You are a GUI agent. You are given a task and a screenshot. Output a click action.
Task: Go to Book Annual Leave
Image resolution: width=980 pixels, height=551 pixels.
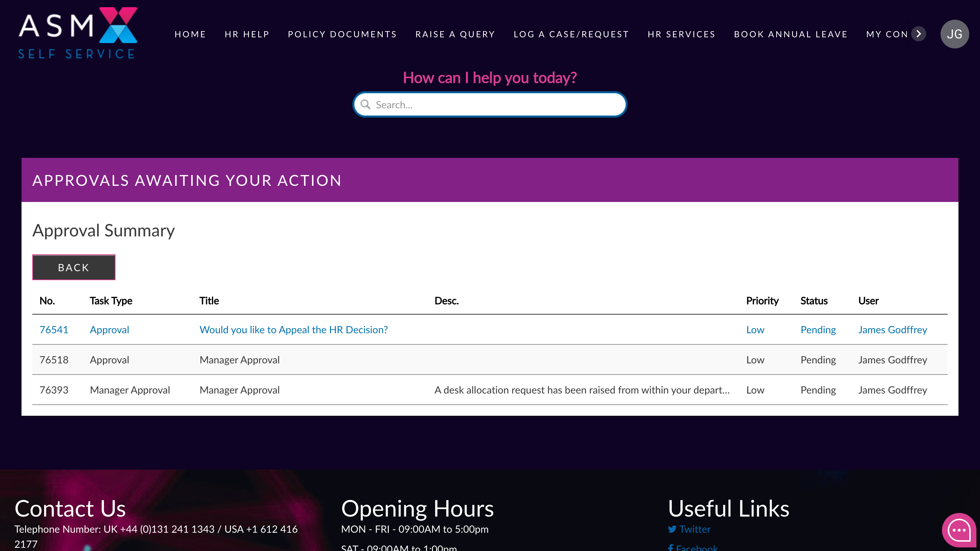[x=791, y=34]
